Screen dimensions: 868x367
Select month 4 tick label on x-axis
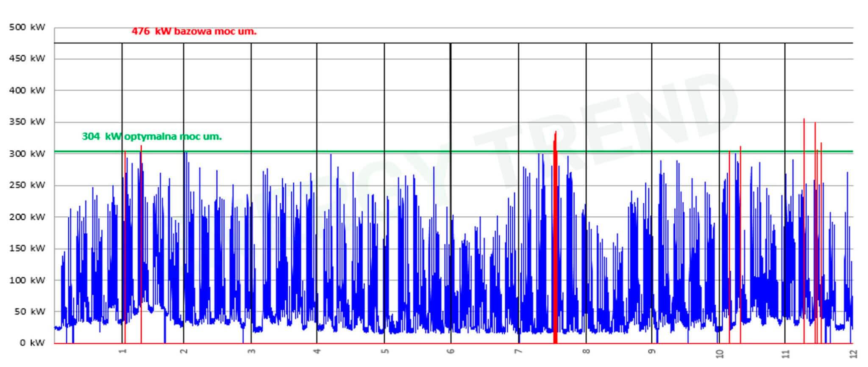(317, 351)
